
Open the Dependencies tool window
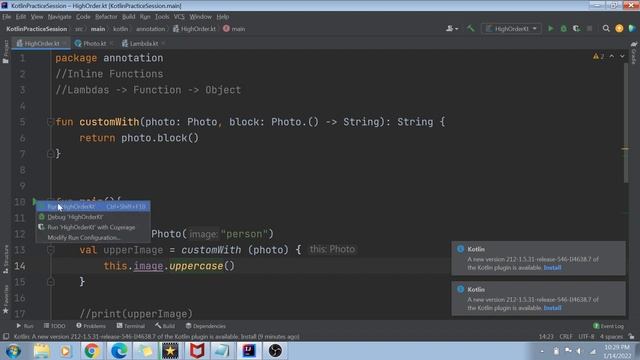coord(205,326)
